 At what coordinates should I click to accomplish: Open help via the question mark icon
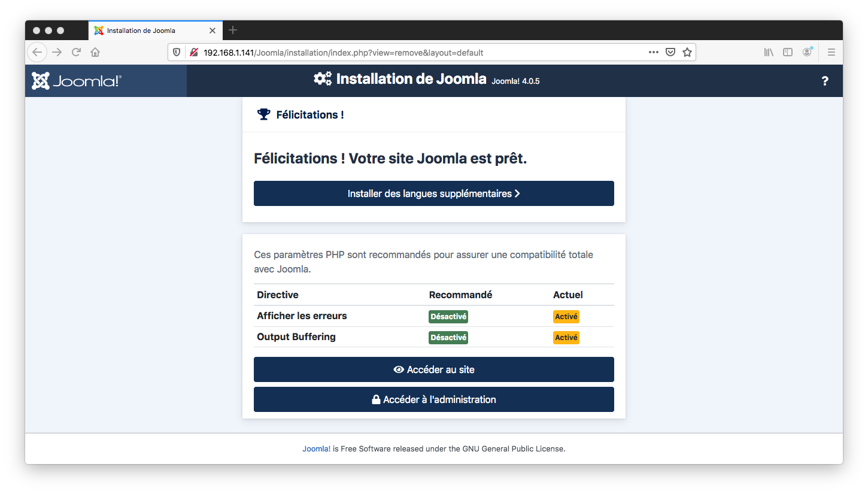(825, 80)
